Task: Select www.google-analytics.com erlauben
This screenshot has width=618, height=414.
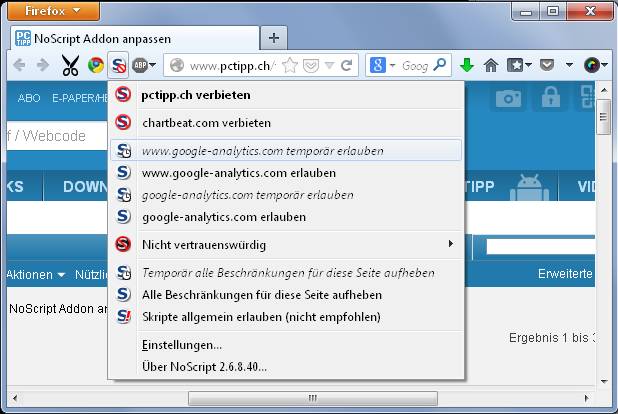Action: pos(286,173)
